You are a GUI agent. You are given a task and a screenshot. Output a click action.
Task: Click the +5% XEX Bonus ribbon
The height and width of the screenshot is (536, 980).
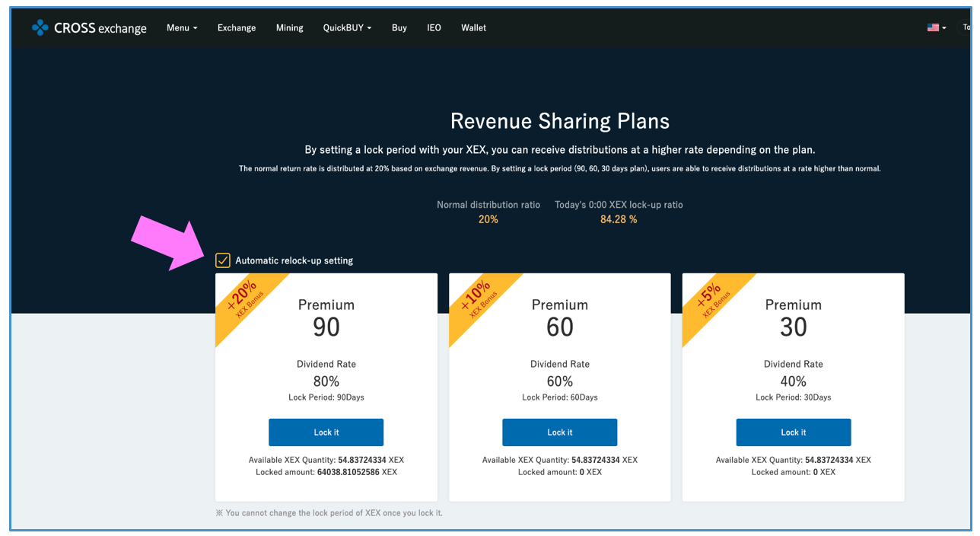(712, 300)
